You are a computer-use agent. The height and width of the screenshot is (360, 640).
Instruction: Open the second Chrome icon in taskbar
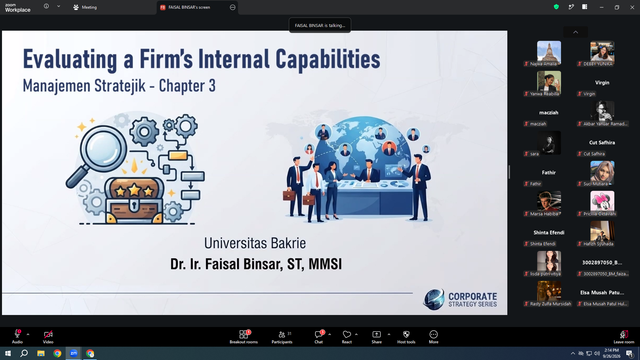click(90, 353)
